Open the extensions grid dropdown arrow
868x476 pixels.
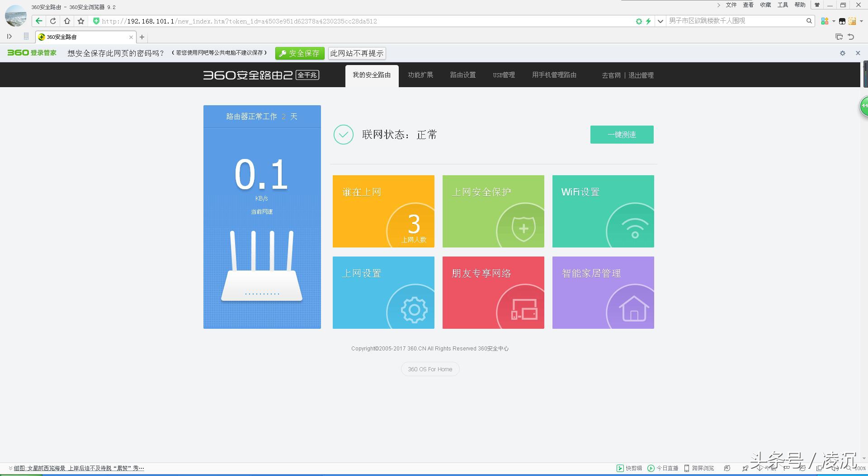click(833, 21)
